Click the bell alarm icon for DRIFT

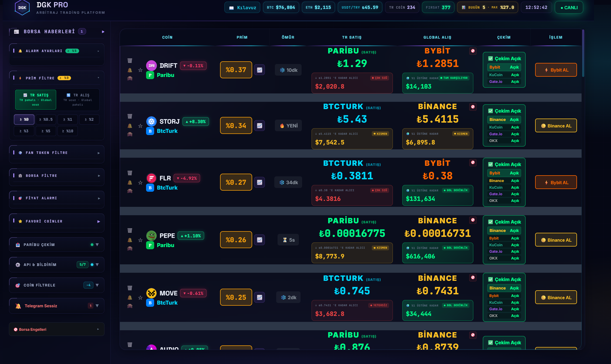tap(130, 70)
